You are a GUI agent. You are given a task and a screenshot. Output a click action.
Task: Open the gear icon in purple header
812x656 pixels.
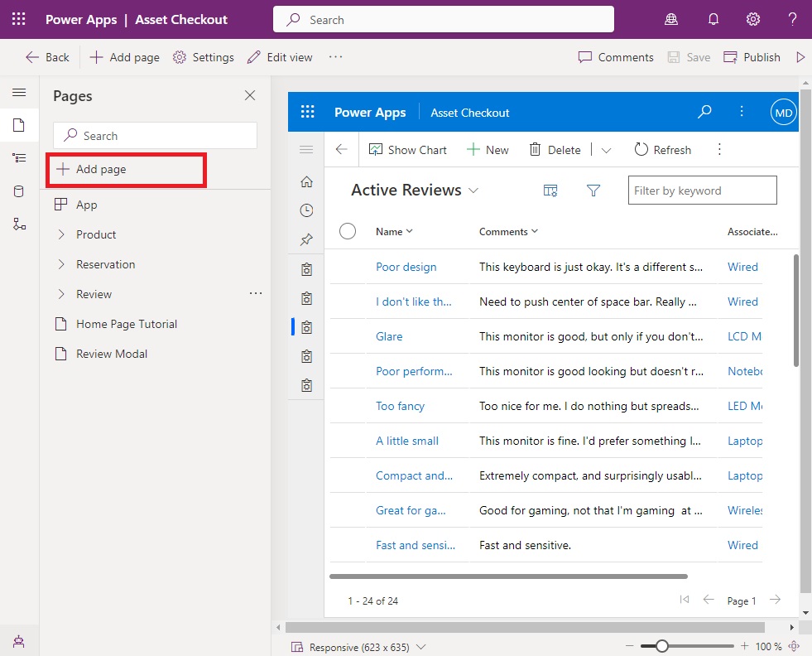coord(752,20)
